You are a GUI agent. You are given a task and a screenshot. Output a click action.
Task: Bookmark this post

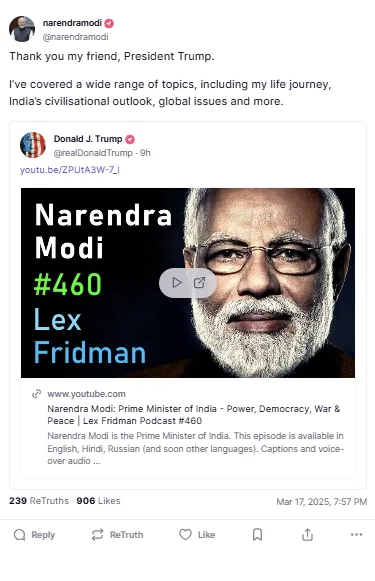pos(258,535)
